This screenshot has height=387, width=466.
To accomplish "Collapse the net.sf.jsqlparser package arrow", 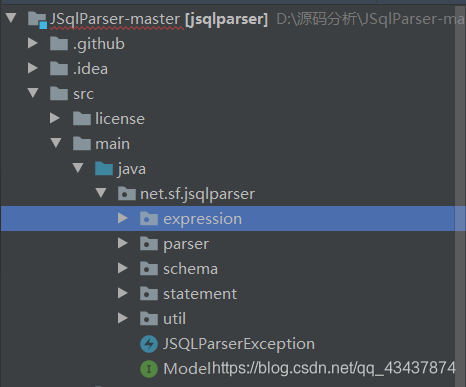I will point(101,193).
